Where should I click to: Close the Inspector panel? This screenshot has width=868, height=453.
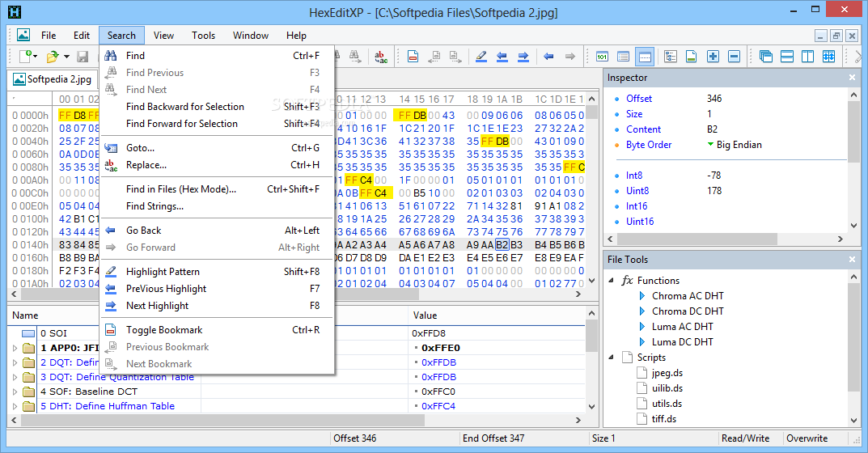(853, 78)
